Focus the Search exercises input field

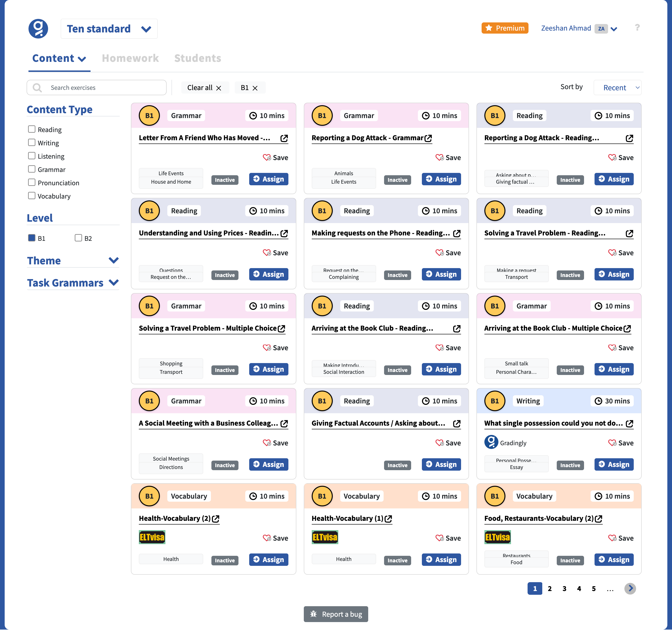(97, 87)
